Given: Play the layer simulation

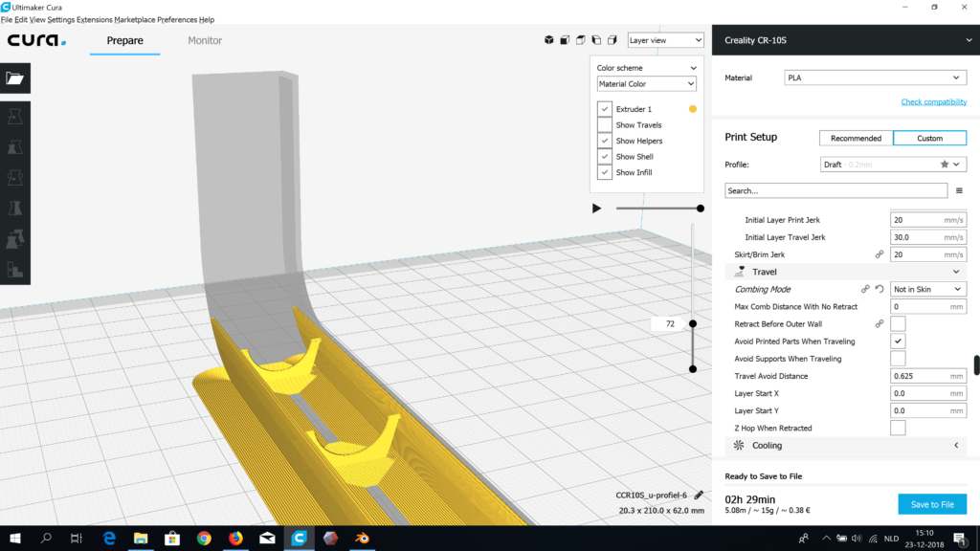Looking at the screenshot, I should pos(596,208).
